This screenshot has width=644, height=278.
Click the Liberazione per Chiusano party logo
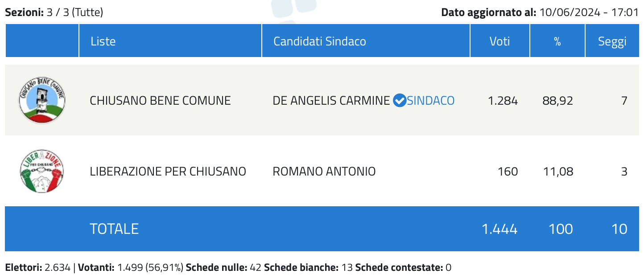pos(42,172)
